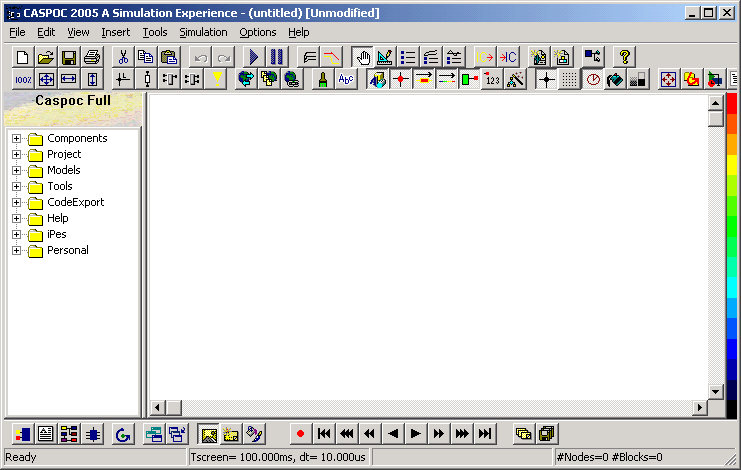Click fit height vertical arrow icon

pyautogui.click(x=92, y=79)
